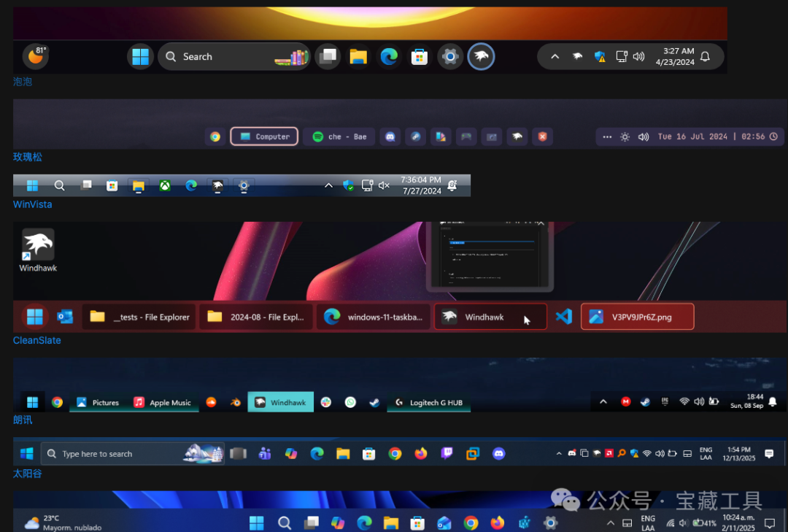
Task: Expand hidden tray icons chevron near 3:27 AM
Action: pyautogui.click(x=555, y=56)
